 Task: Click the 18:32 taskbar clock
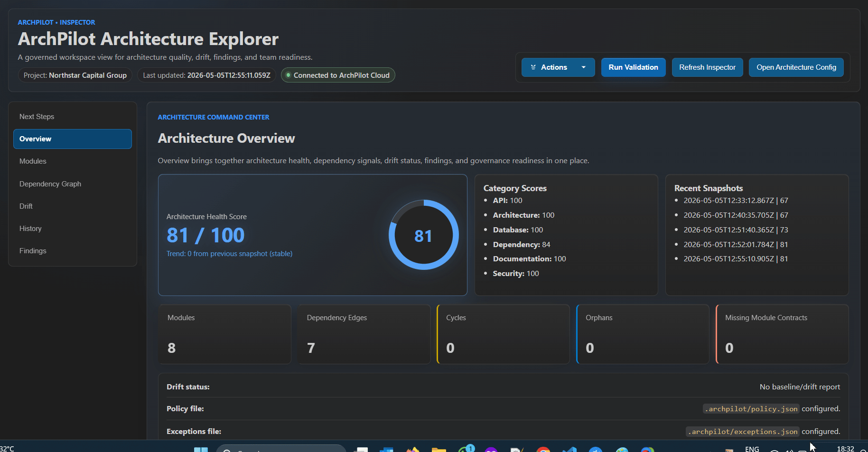[x=845, y=449]
